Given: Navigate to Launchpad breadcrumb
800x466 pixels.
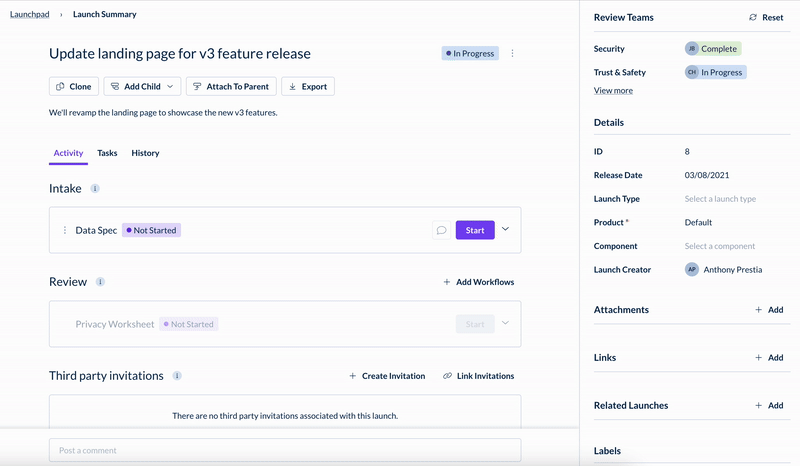Looking at the screenshot, I should [29, 15].
